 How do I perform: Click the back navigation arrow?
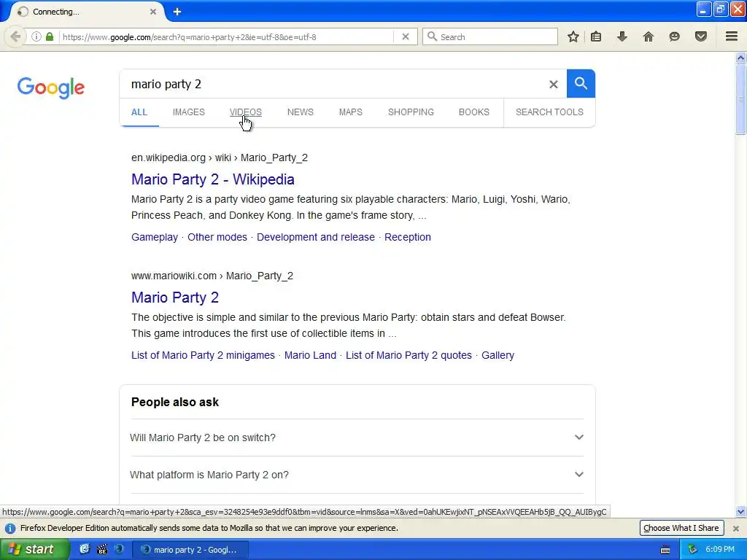(x=15, y=36)
